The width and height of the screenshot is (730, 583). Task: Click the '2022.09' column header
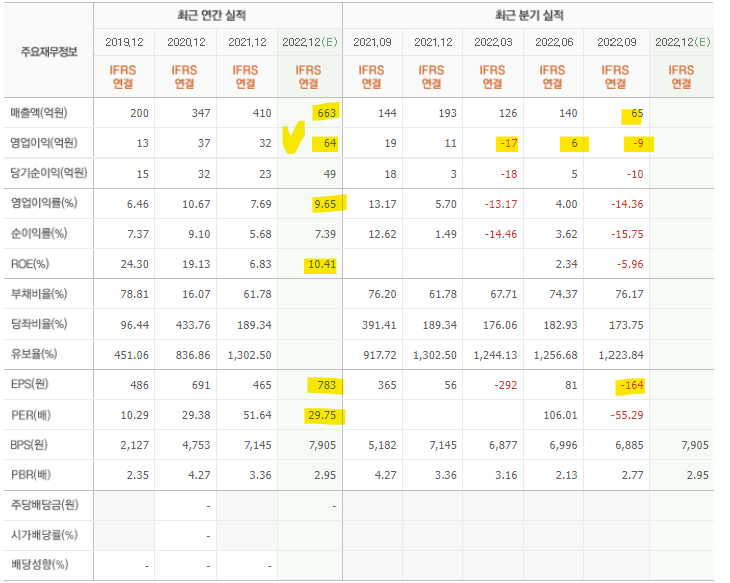(x=617, y=42)
